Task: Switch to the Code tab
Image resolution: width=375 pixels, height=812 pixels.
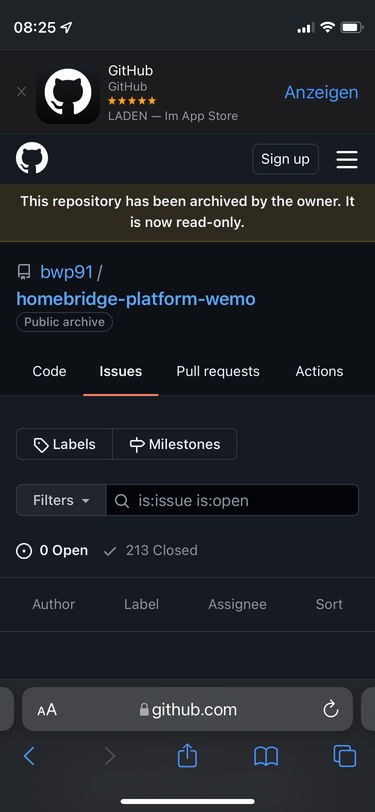Action: click(49, 371)
